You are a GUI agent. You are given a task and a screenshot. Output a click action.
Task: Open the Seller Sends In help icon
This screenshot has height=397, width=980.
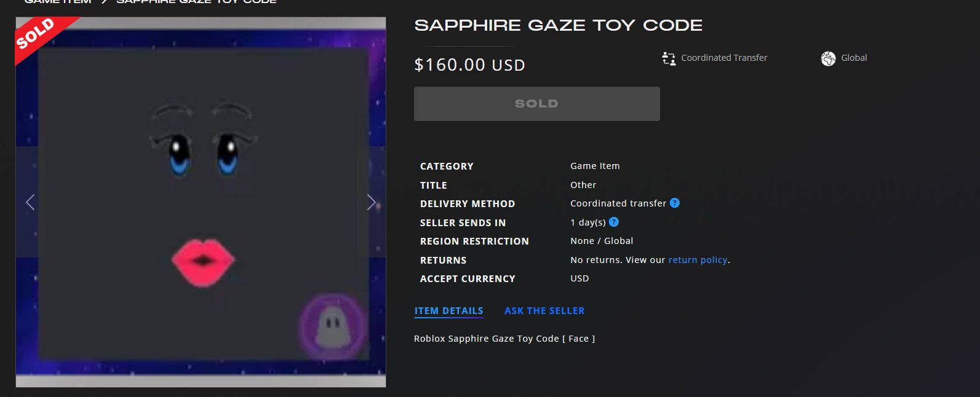613,222
